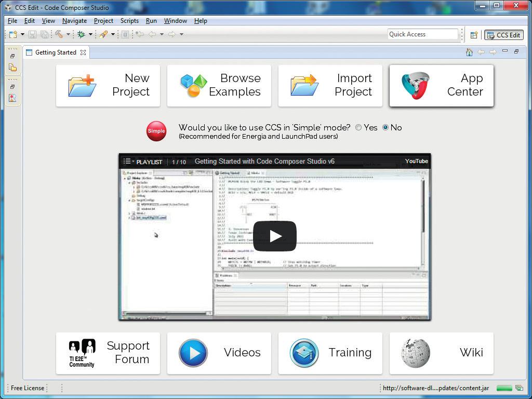Screen dimensions: 532x399
Task: Select the Getting Started tab
Action: click(56, 52)
